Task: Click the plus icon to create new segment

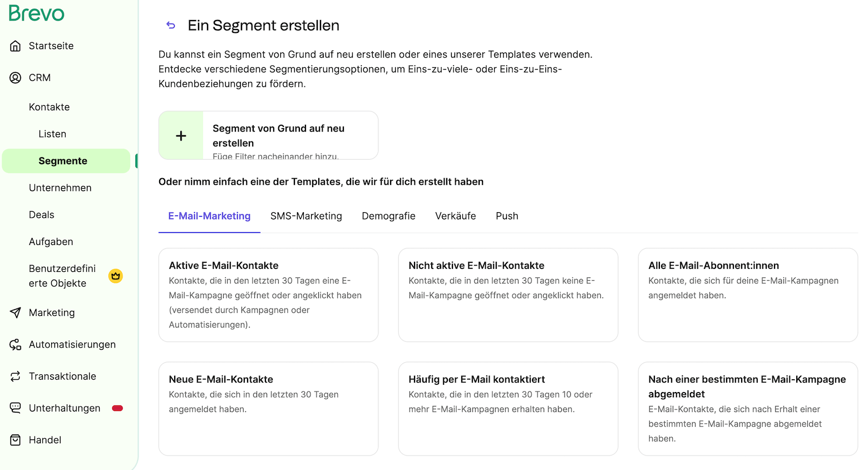Action: [181, 136]
